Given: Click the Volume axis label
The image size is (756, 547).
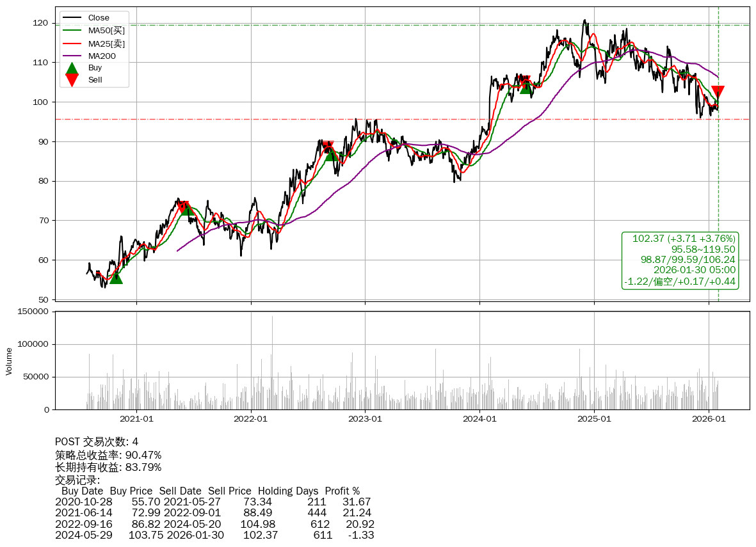Looking at the screenshot, I should [x=9, y=361].
